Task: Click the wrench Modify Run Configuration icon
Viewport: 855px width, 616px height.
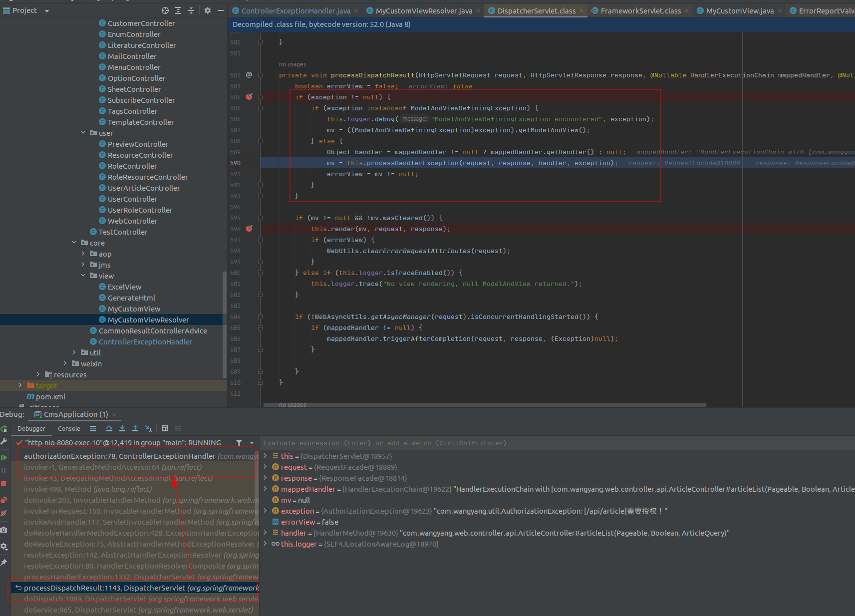Action: pyautogui.click(x=4, y=442)
